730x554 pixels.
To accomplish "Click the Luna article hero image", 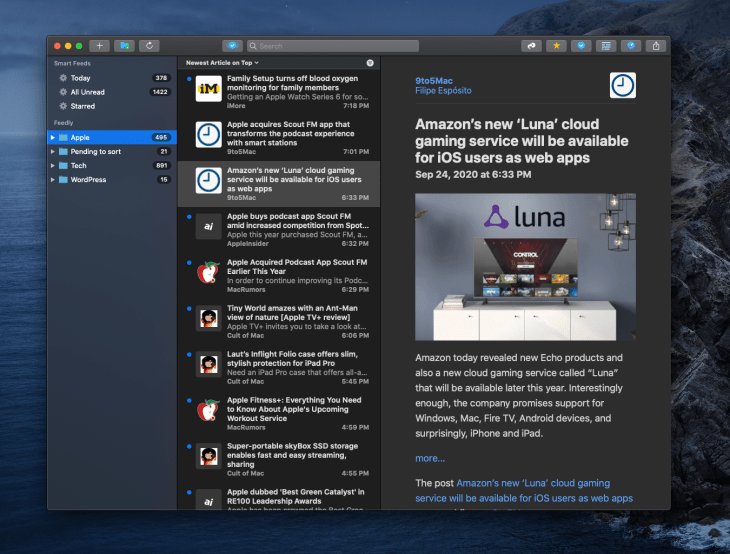I will coord(525,267).
